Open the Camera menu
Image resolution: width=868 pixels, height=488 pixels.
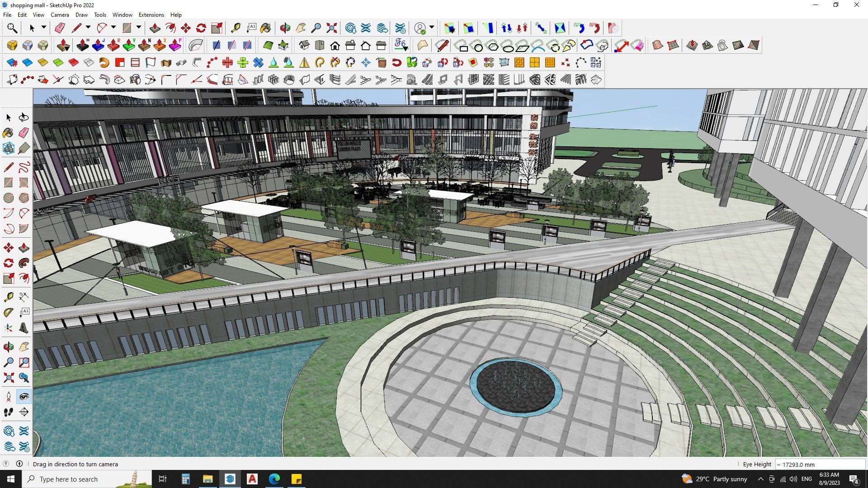click(60, 15)
